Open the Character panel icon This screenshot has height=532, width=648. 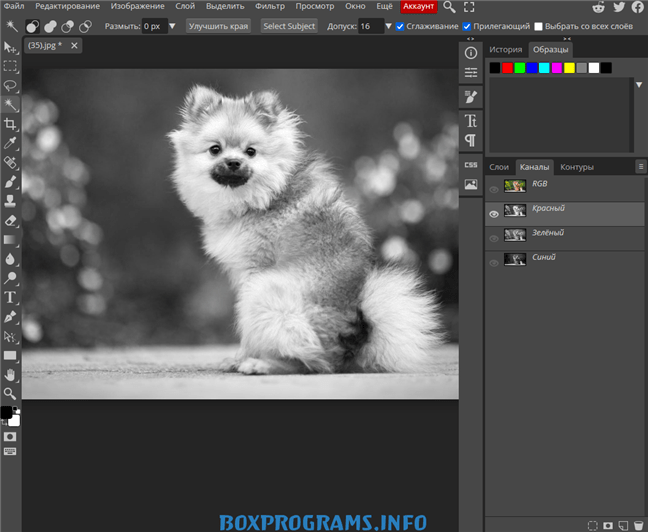(471, 121)
